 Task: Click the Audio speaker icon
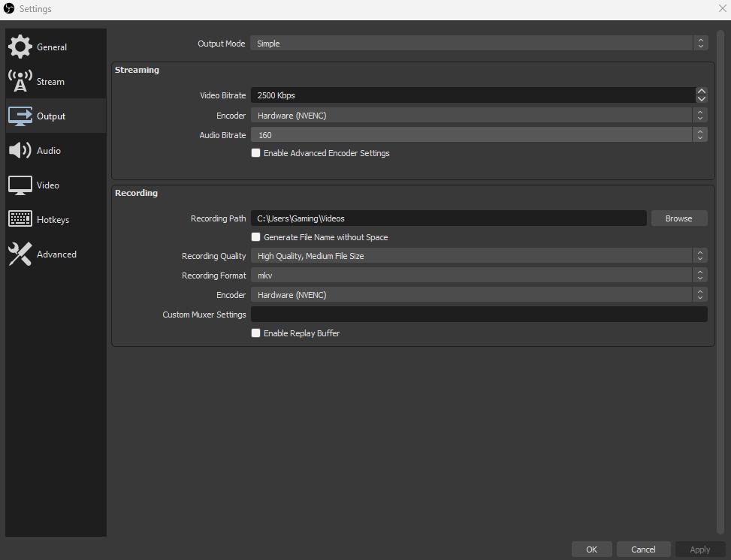tap(20, 150)
